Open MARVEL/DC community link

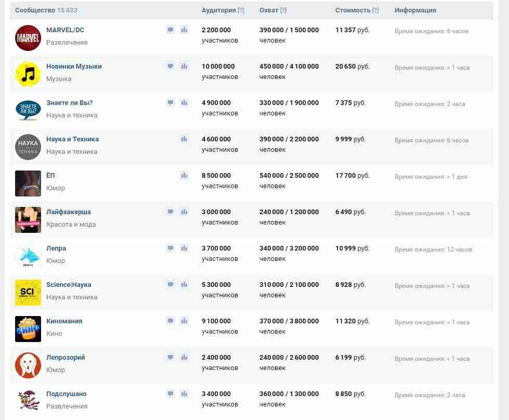[x=65, y=30]
